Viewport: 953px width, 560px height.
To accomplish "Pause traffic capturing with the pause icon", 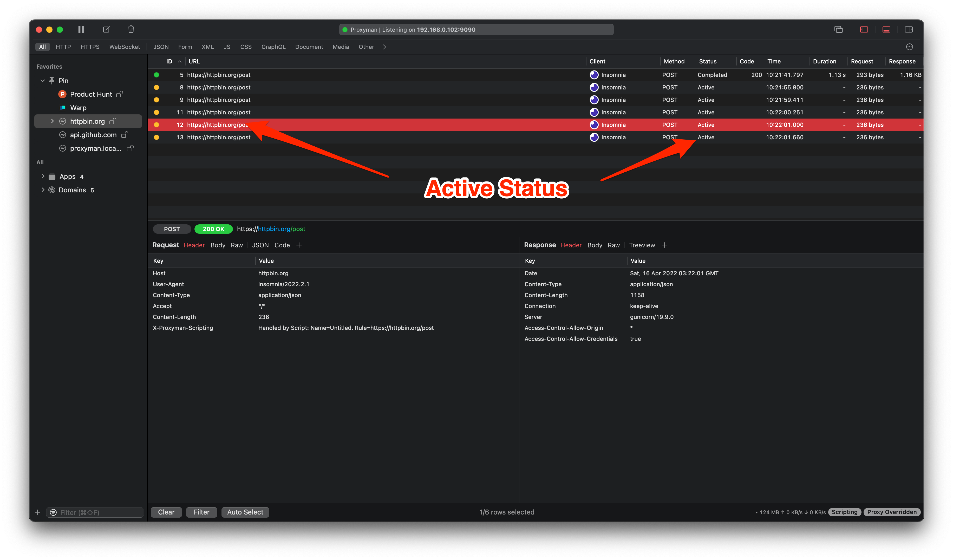I will [81, 29].
